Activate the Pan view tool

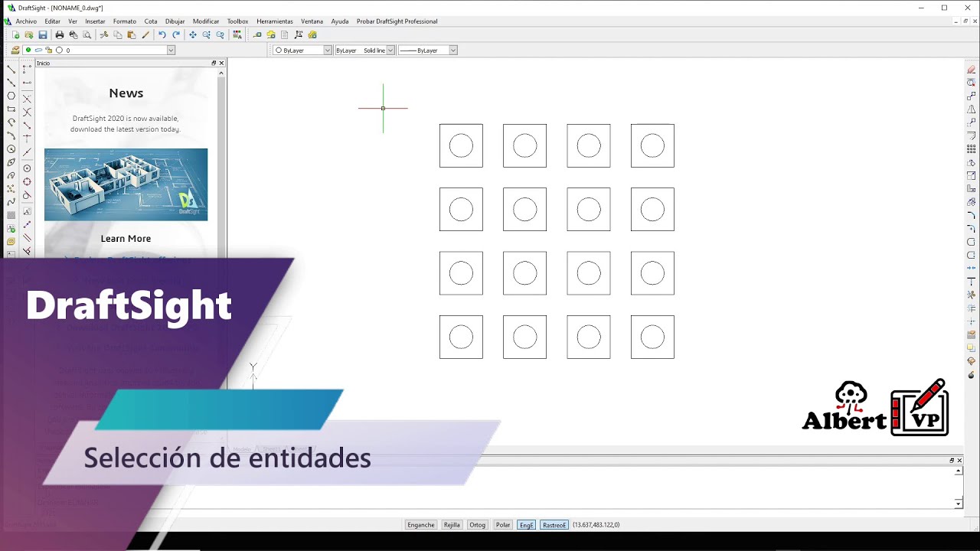click(x=192, y=34)
